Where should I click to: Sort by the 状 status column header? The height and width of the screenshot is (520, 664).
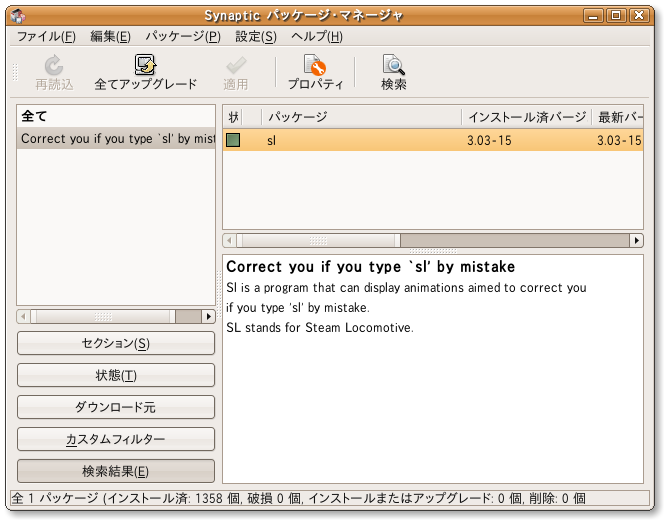(x=233, y=116)
